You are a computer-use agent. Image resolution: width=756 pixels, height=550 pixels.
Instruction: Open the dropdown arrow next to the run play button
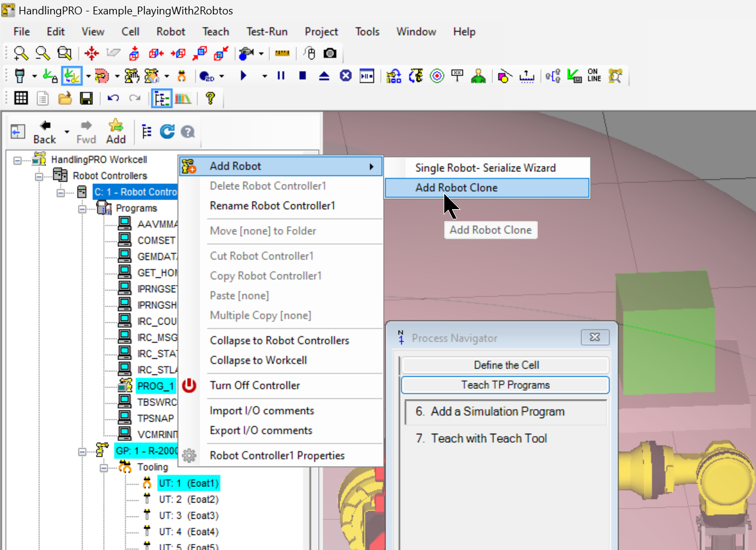coord(264,76)
